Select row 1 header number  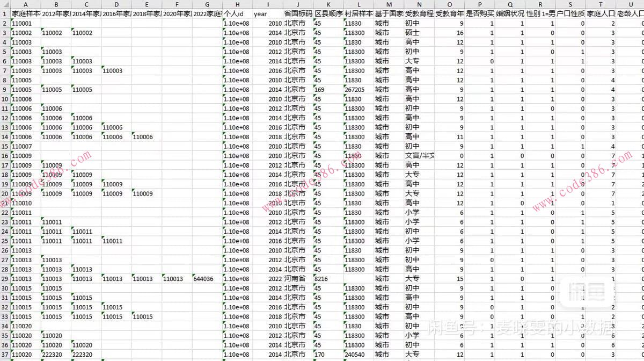pyautogui.click(x=5, y=13)
